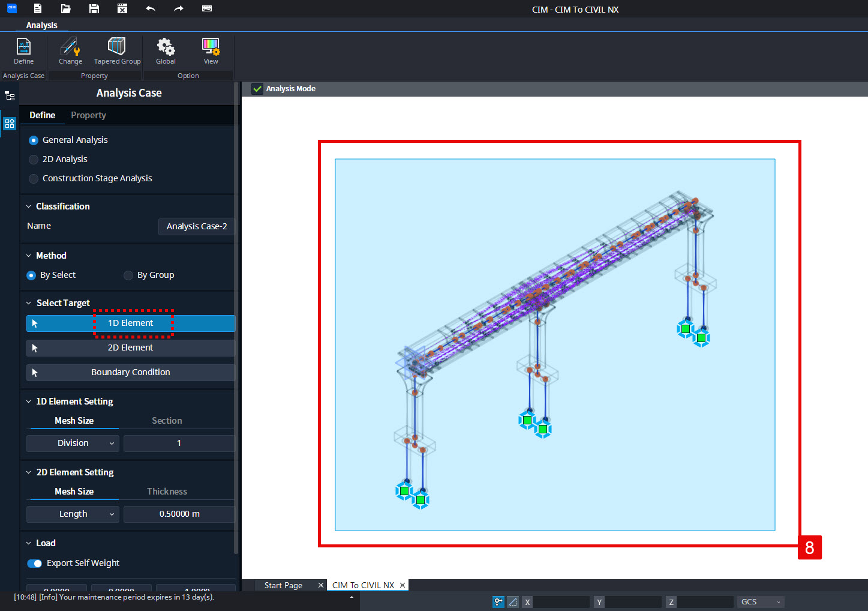
Task: Select the General Analysis radio button
Action: click(x=33, y=140)
